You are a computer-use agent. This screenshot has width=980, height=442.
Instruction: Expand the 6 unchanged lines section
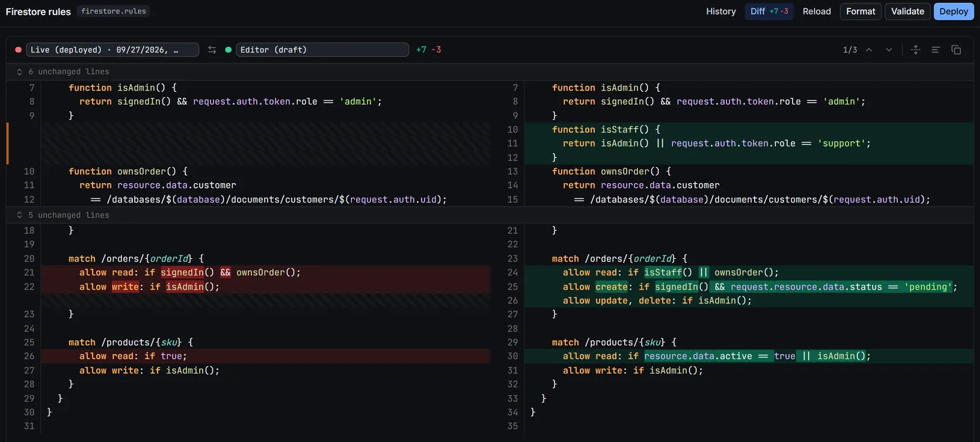[x=490, y=72]
